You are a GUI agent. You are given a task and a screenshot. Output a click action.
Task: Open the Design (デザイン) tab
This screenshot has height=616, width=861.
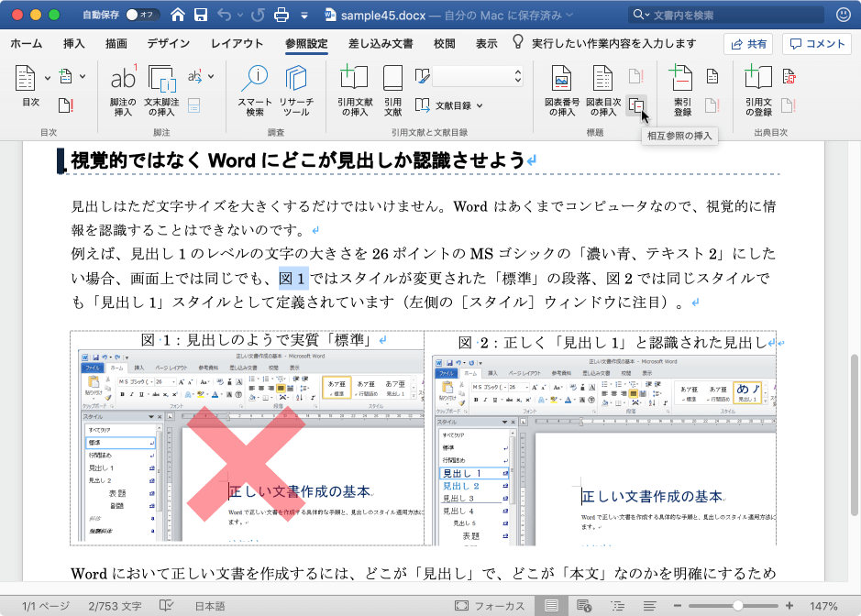169,43
